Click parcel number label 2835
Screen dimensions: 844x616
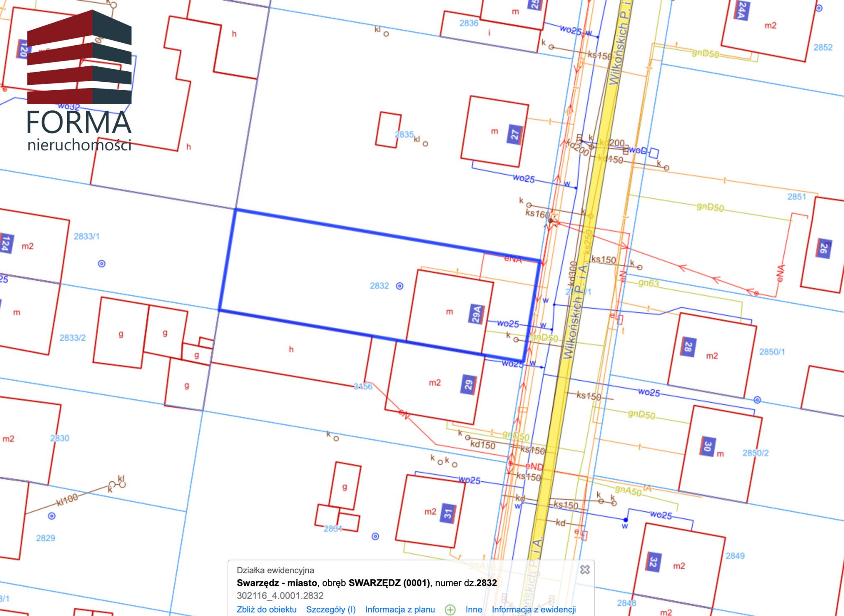click(x=404, y=134)
